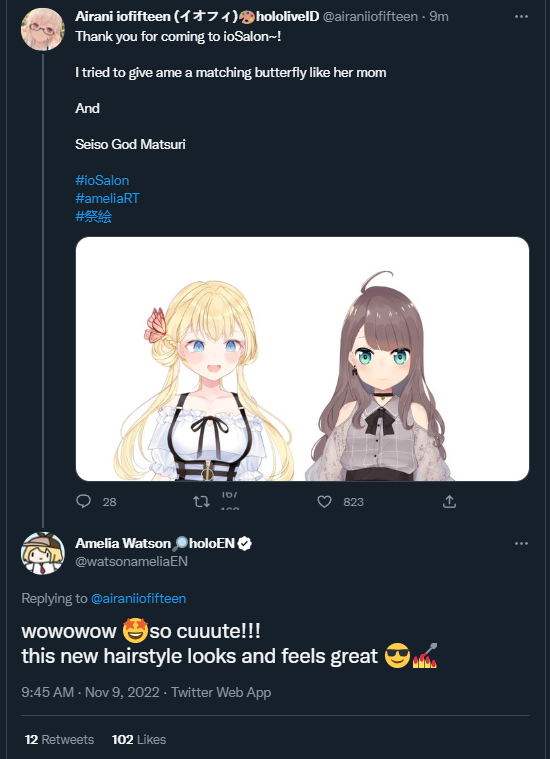Click Amelia Watson's verified badge
550x759 pixels.
point(245,544)
